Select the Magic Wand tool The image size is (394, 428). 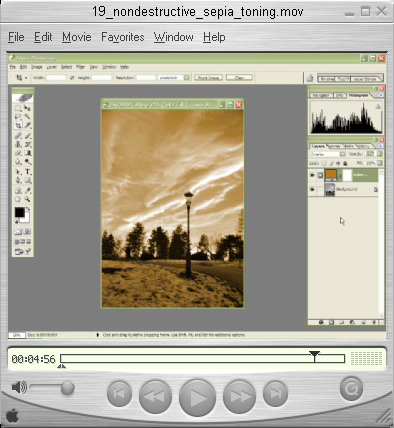[x=27, y=117]
